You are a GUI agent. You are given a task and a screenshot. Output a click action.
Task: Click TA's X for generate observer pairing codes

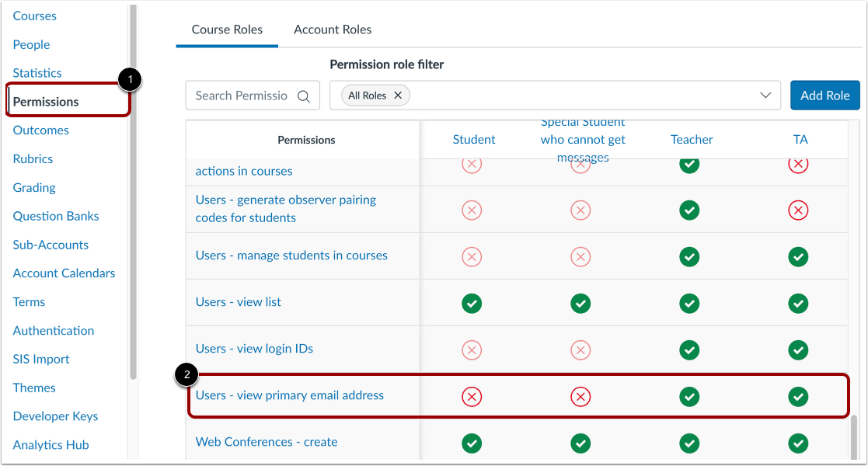tap(798, 210)
